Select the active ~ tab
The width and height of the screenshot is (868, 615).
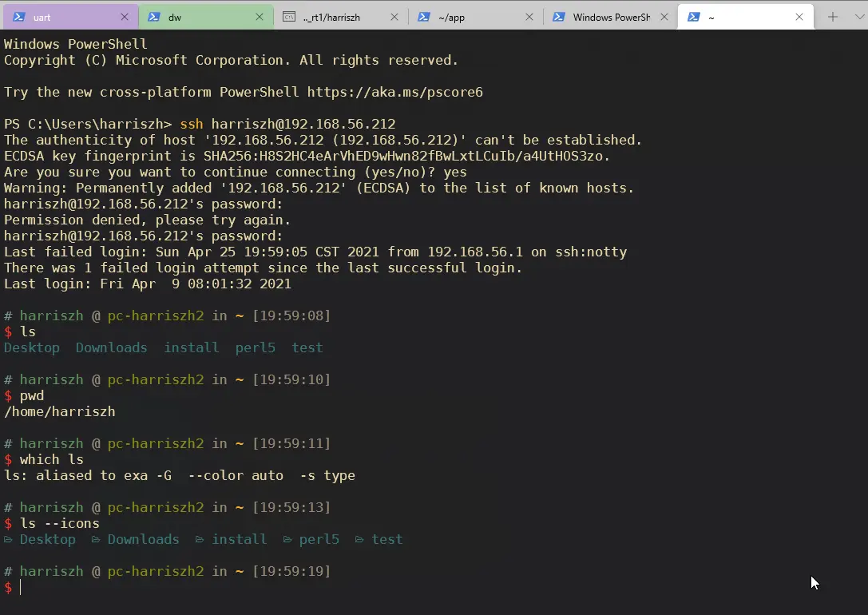coord(745,17)
